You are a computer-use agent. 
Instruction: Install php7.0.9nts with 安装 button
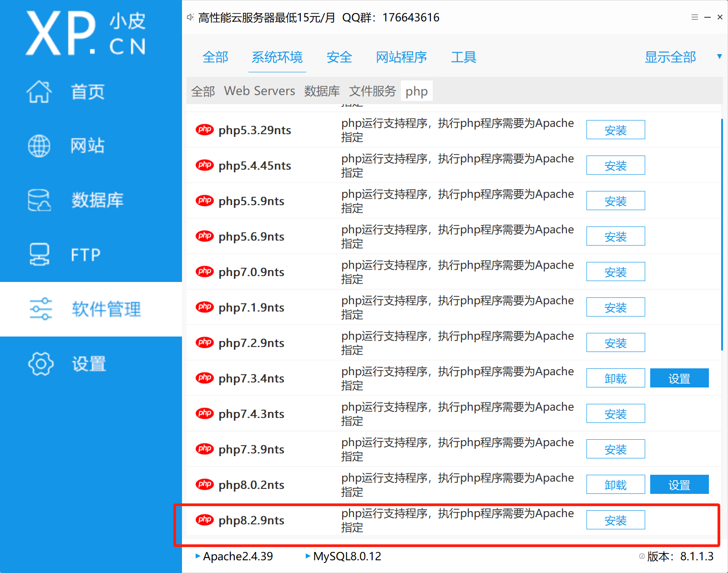click(616, 271)
